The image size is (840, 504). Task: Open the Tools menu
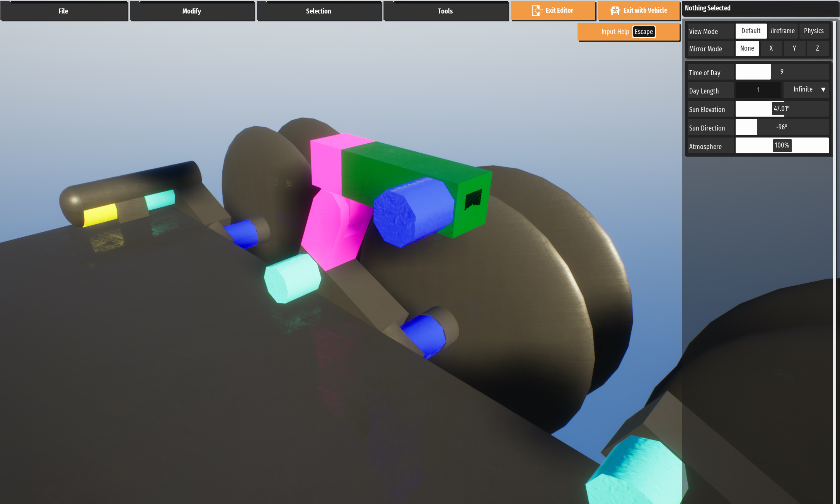445,11
